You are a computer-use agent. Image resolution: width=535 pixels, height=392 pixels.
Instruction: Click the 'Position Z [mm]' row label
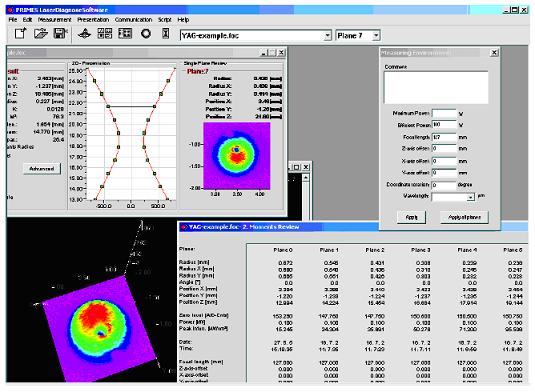[198, 302]
